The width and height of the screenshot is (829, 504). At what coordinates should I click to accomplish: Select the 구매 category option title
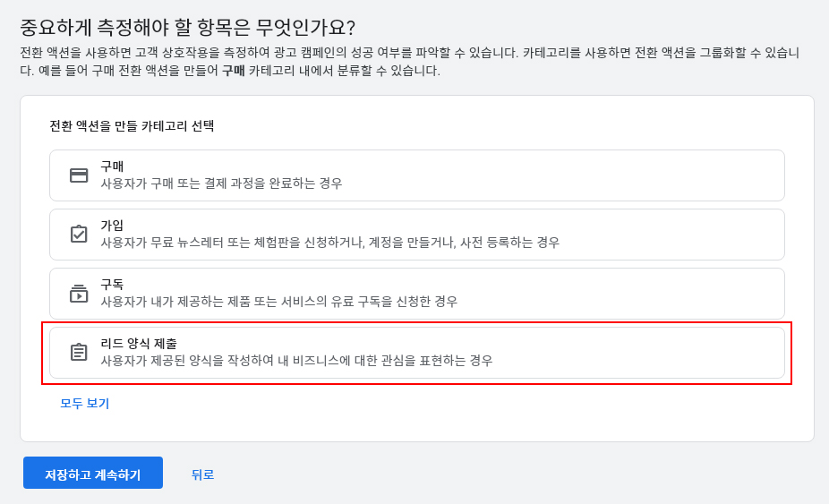tap(112, 167)
